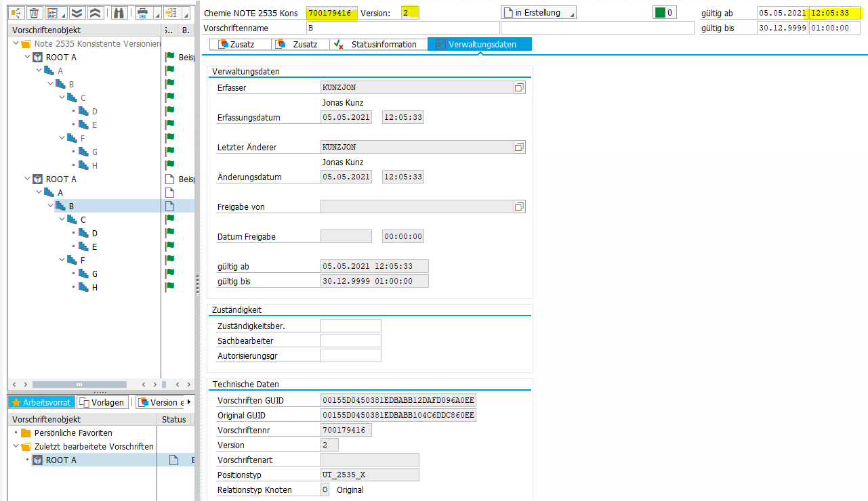Click the binoculars search icon
This screenshot has width=868, height=501.
[x=119, y=13]
